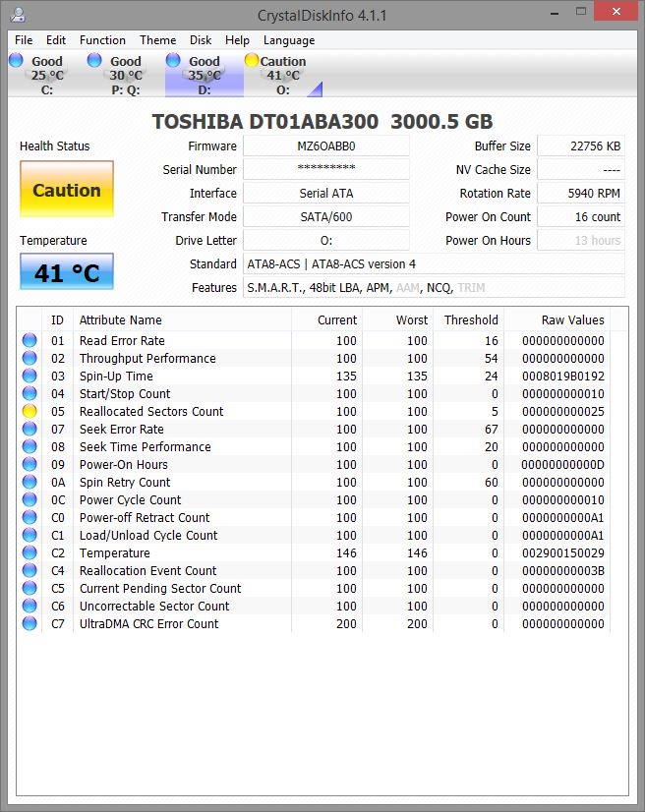Click the Current column header
Viewport: 645px width, 812px height.
tap(326, 320)
